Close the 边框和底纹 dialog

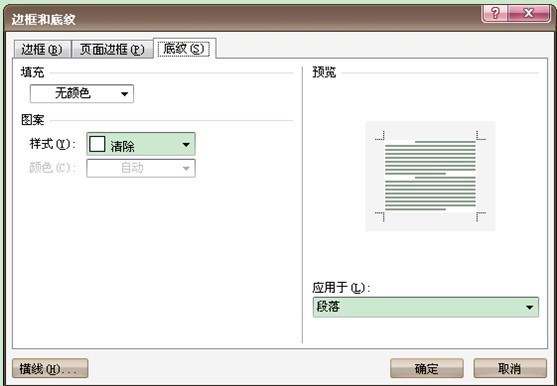[529, 13]
